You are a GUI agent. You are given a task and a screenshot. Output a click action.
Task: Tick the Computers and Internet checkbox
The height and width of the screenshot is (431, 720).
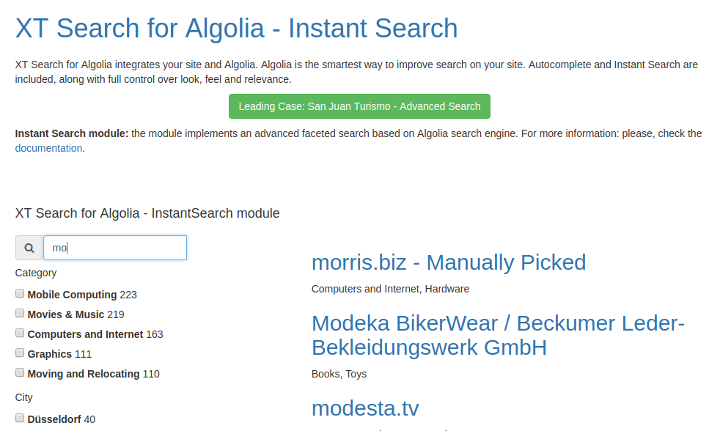click(x=19, y=333)
